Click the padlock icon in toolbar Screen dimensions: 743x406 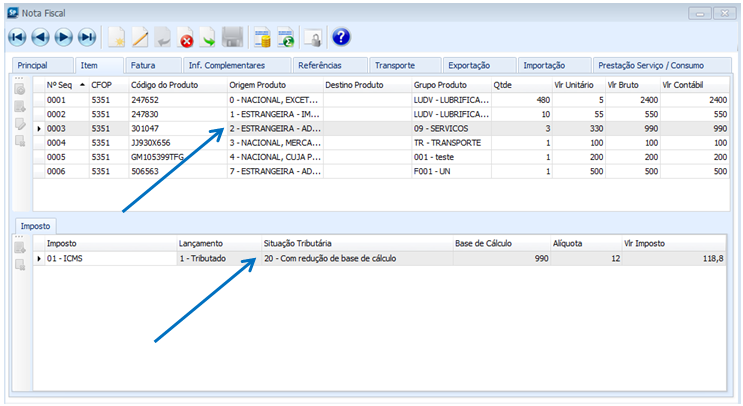[x=312, y=38]
